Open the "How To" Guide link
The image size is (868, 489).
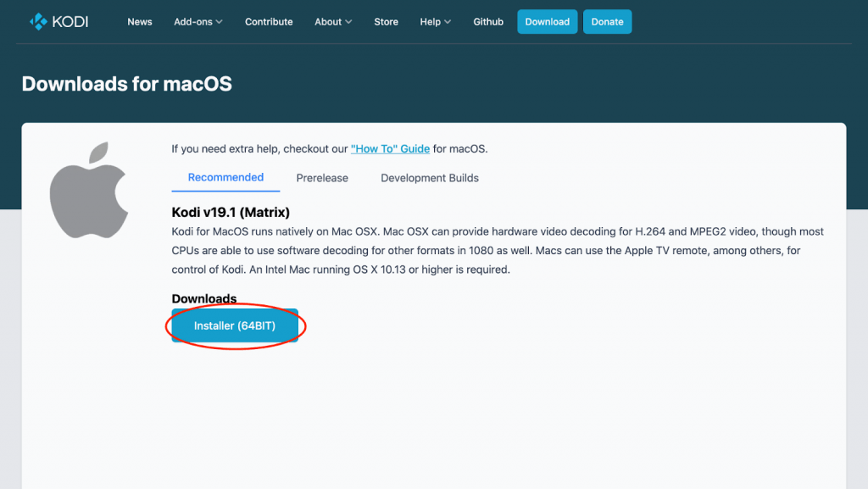point(390,149)
